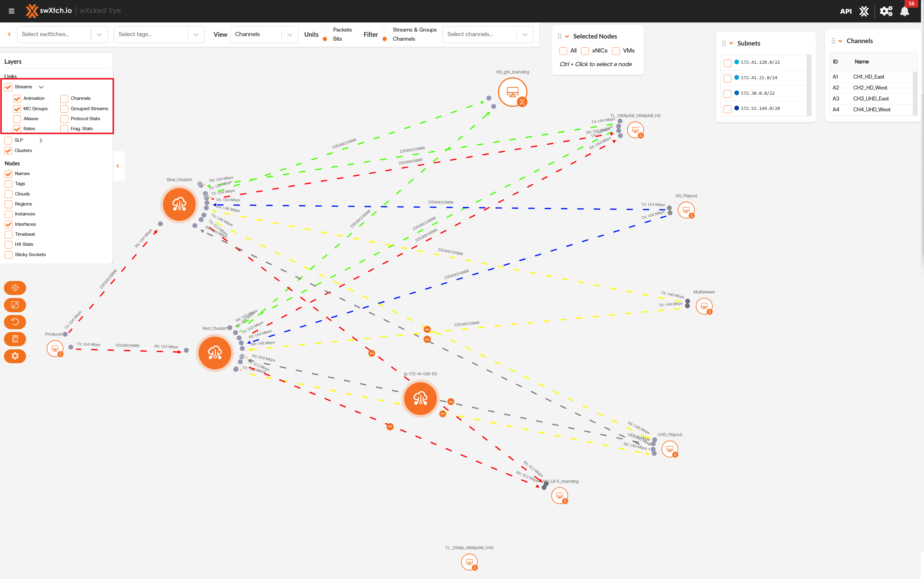Open the hamburger menu
The width and height of the screenshot is (924, 579).
click(x=12, y=11)
